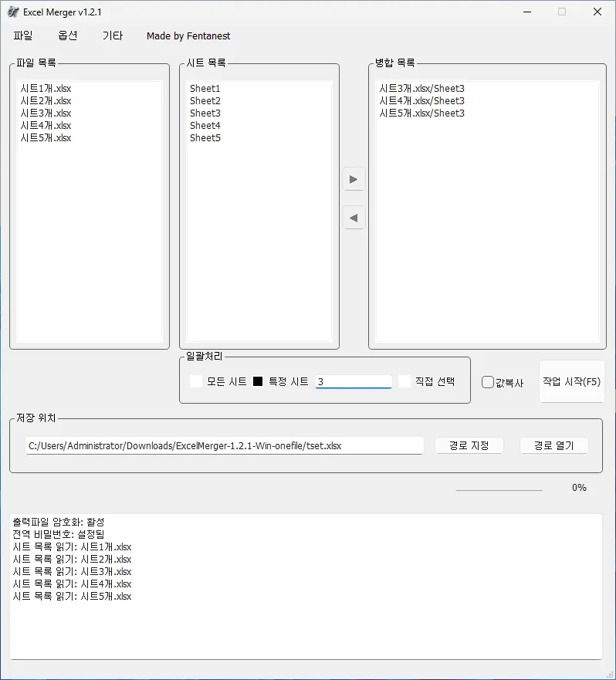This screenshot has width=616, height=680.
Task: Click the Excel Merger app icon in title bar
Action: coord(13,12)
